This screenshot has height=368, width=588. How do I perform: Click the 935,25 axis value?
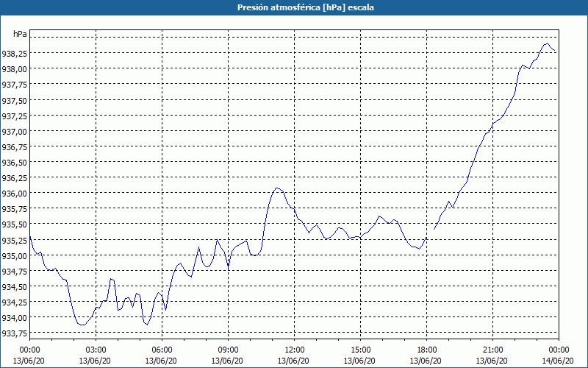14,241
